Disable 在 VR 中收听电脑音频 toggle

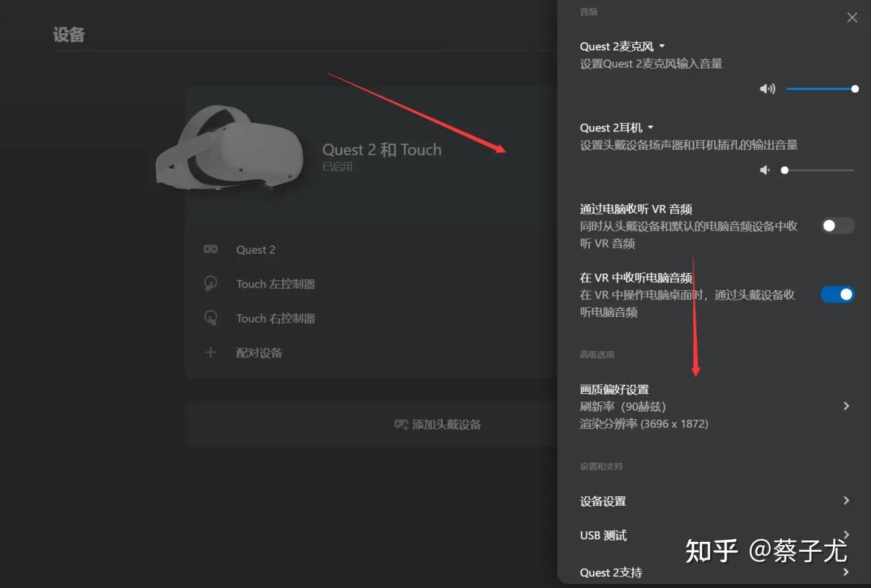(x=837, y=294)
